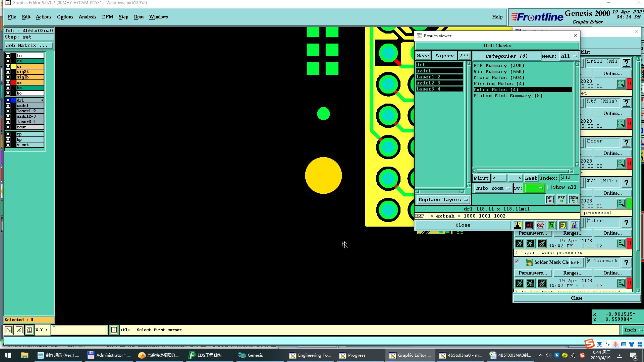Click second run icon in Solder Mask row

(x=531, y=283)
